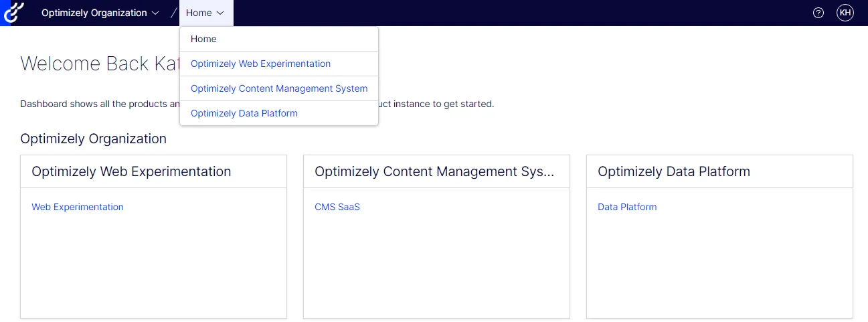Click the Optimizely Content Management Sys... card title
Image resolution: width=868 pixels, height=322 pixels.
[434, 171]
